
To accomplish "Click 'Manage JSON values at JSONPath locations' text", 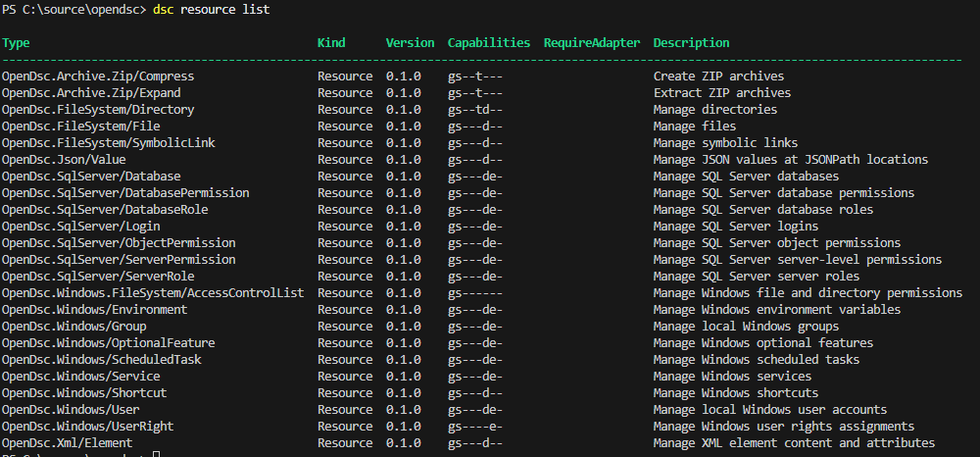I will [x=790, y=160].
